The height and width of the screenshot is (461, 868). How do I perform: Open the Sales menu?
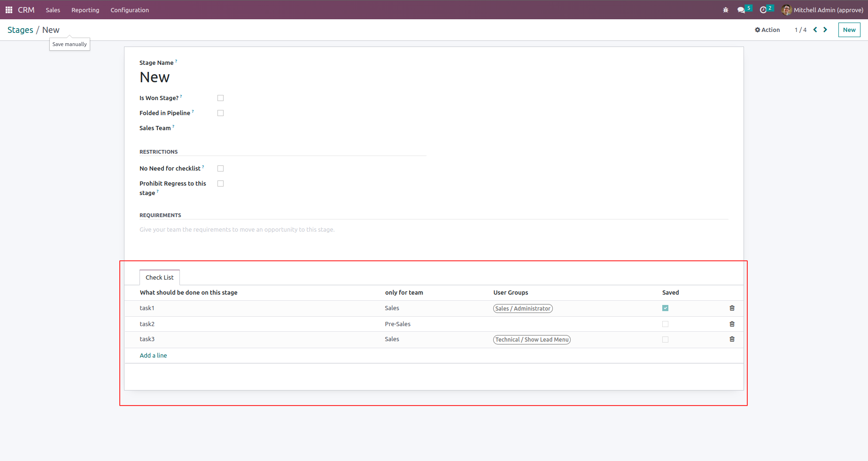[53, 10]
